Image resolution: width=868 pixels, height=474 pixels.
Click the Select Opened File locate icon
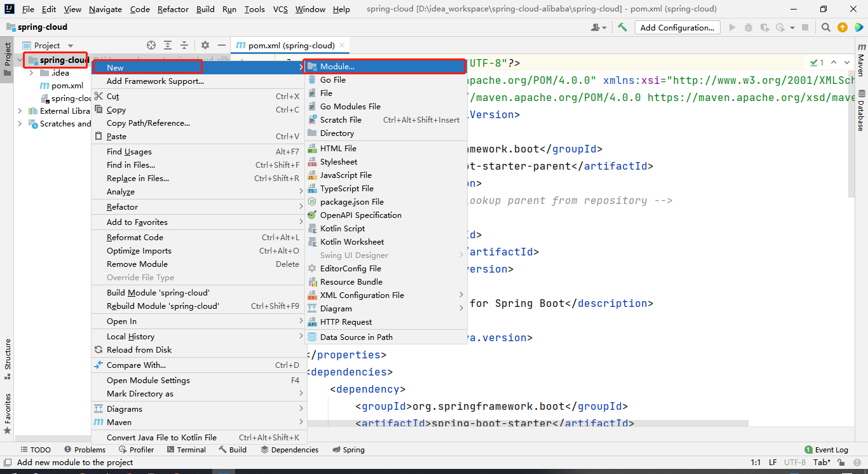151,45
